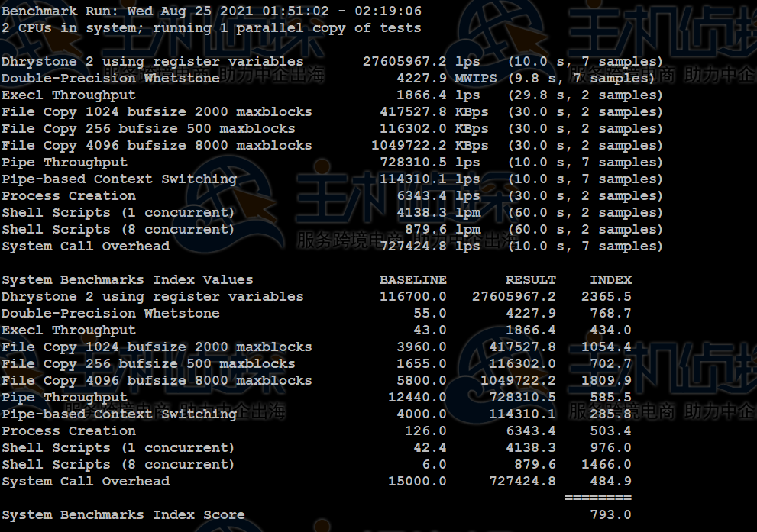The width and height of the screenshot is (757, 532).
Task: Click Context Switching 114310.1 lps value
Action: tap(429, 179)
